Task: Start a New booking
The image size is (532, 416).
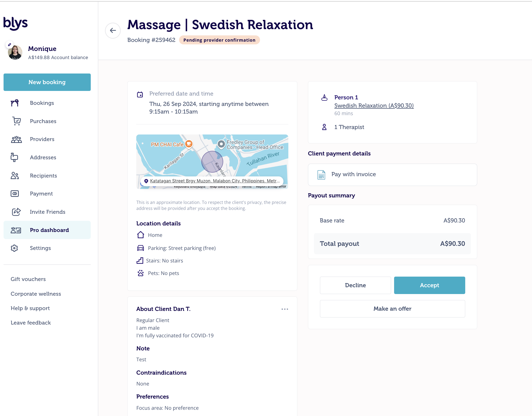Action: (47, 82)
